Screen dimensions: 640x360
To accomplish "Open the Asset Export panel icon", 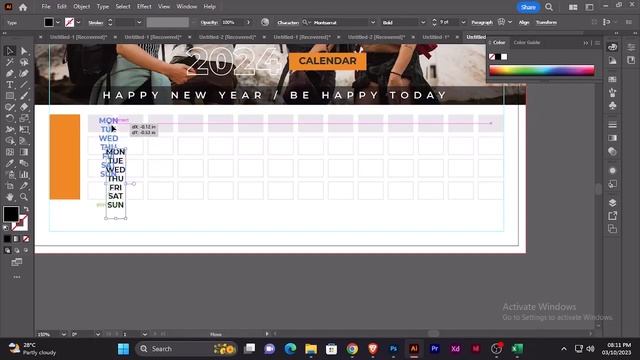I will pos(613,216).
